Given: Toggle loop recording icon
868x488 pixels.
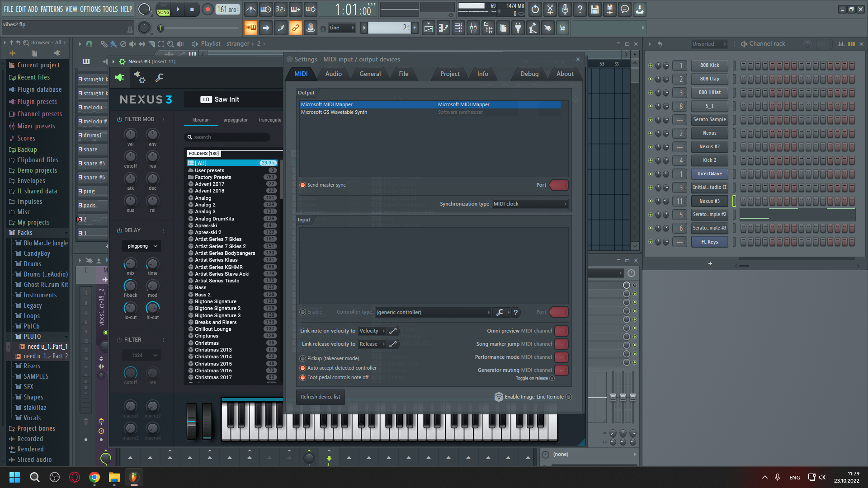Looking at the screenshot, I should point(311,9).
